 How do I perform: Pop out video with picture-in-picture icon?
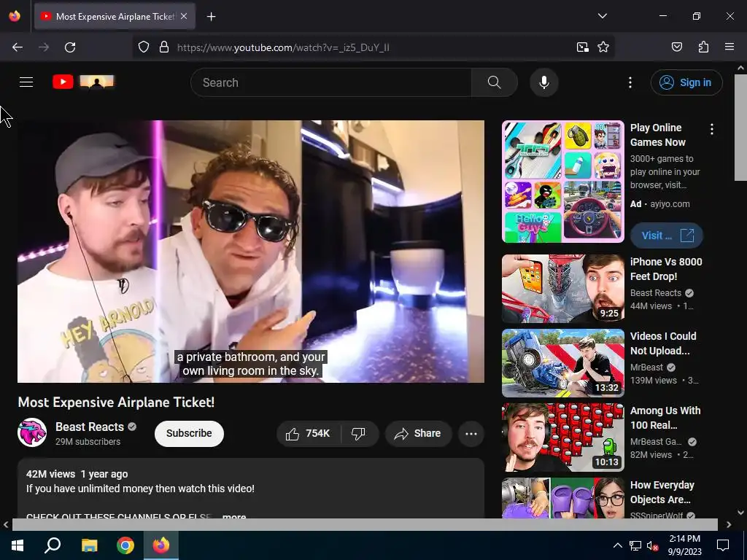pos(582,47)
